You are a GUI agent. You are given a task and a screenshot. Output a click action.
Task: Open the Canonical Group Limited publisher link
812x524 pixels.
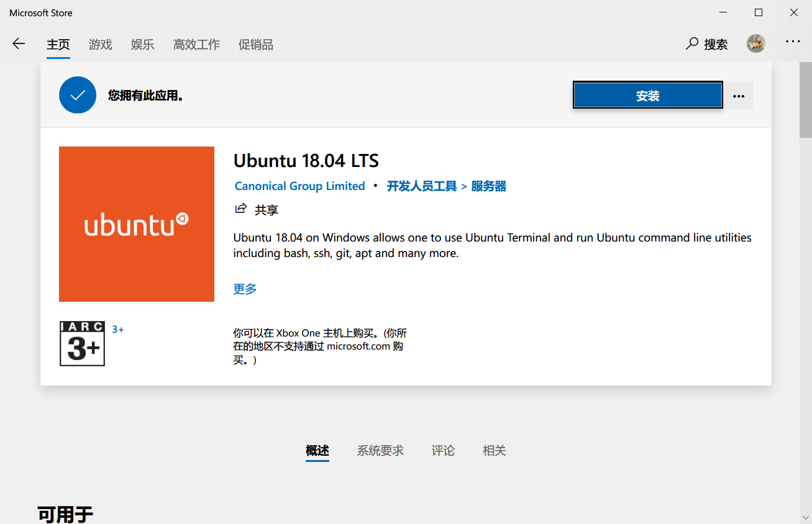pyautogui.click(x=300, y=186)
